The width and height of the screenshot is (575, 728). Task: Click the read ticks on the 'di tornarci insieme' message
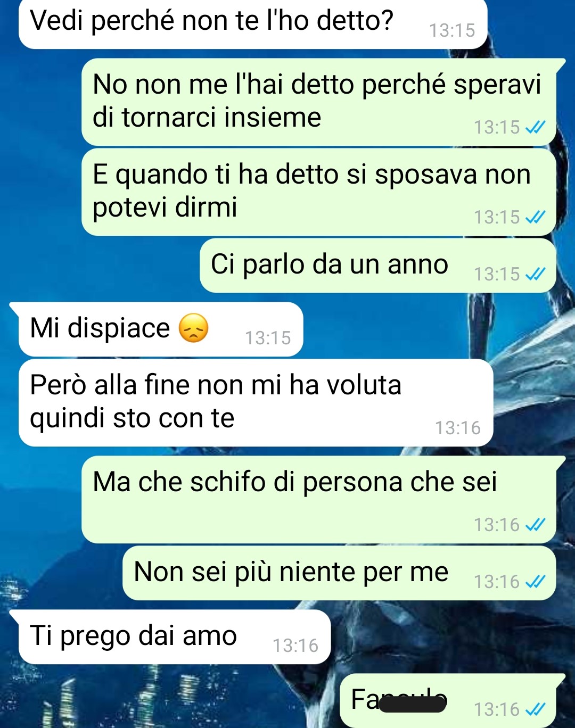pos(535,127)
